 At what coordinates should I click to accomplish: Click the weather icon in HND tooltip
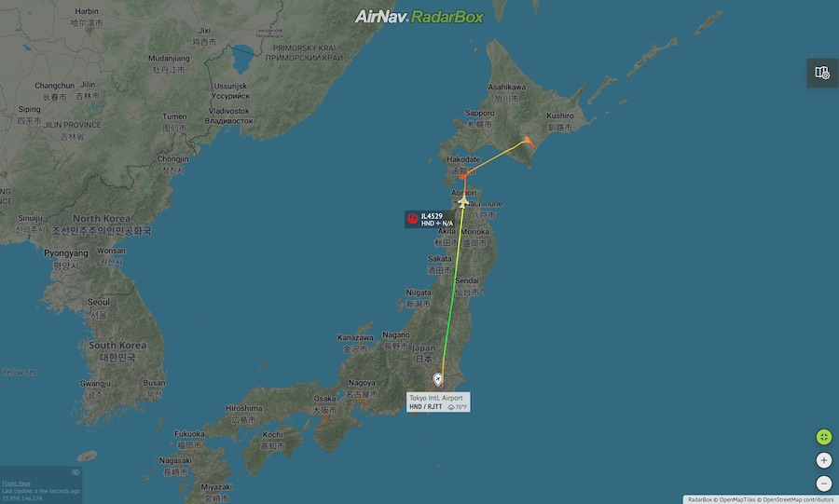pyautogui.click(x=451, y=407)
